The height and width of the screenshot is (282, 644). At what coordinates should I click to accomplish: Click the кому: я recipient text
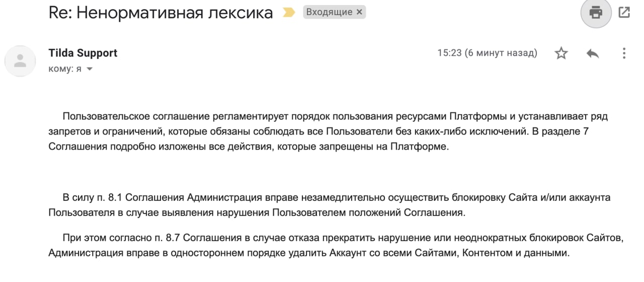click(x=65, y=69)
